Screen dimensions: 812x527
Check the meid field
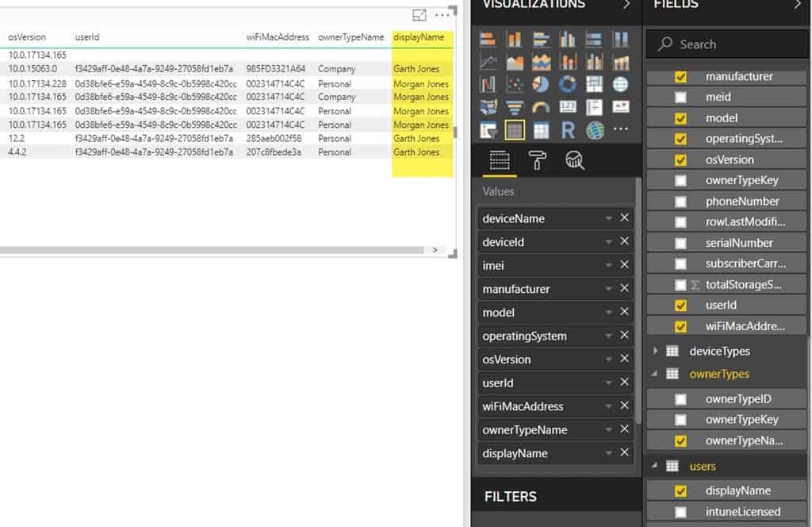click(x=680, y=98)
